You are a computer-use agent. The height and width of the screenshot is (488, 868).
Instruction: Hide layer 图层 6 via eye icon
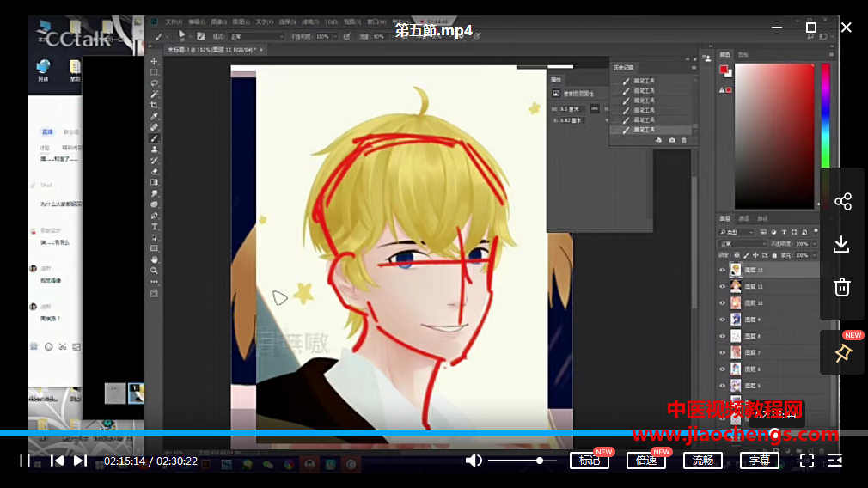point(723,369)
